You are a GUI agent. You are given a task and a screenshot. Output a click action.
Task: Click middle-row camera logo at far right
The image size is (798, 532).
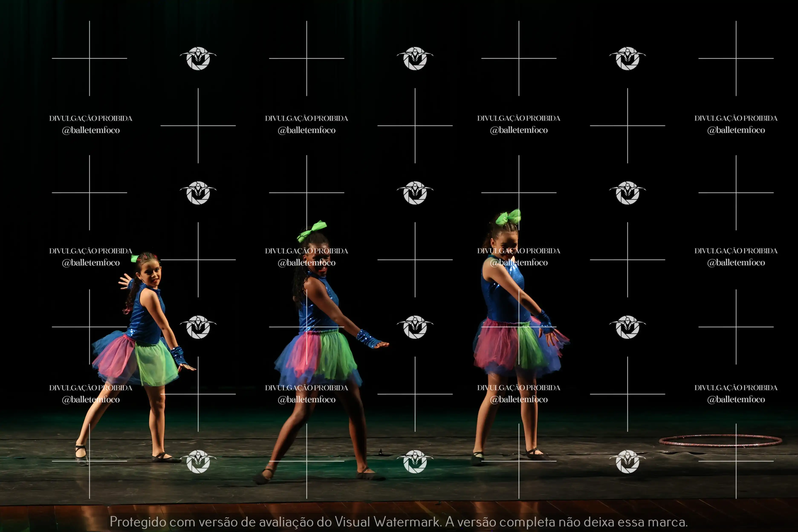(x=627, y=193)
